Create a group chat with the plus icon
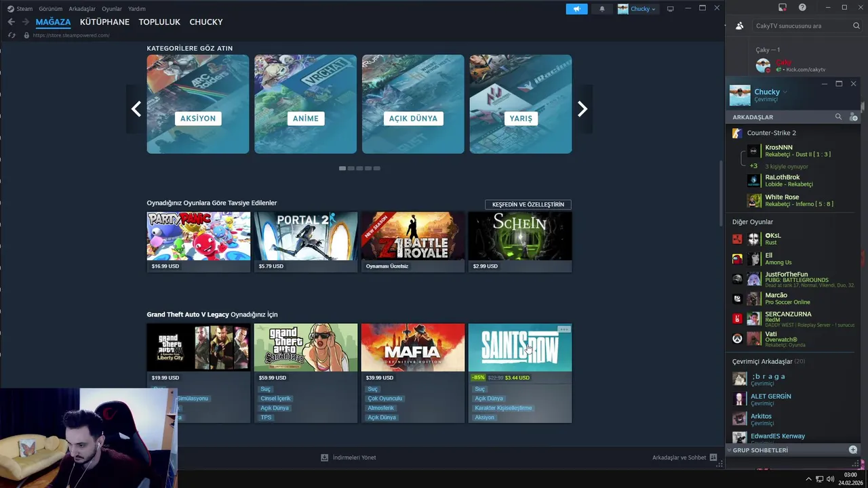868x488 pixels. click(x=853, y=450)
